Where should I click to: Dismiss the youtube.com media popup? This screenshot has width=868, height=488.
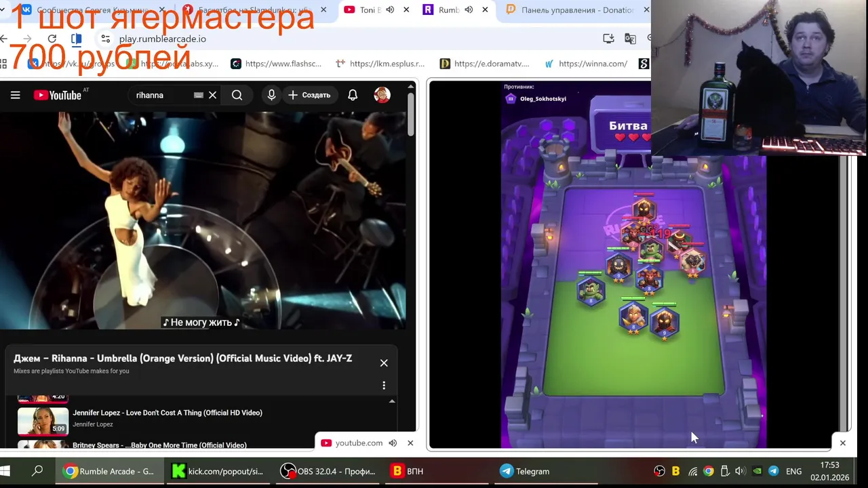pos(410,443)
